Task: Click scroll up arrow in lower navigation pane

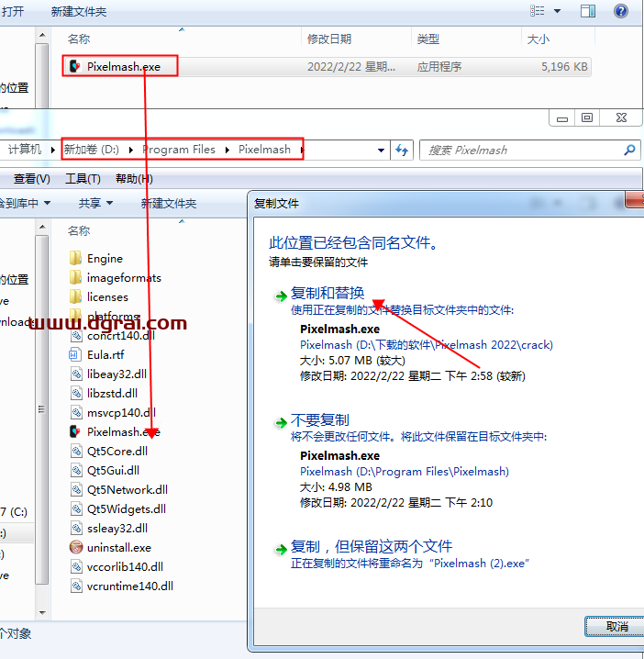Action: point(42,227)
